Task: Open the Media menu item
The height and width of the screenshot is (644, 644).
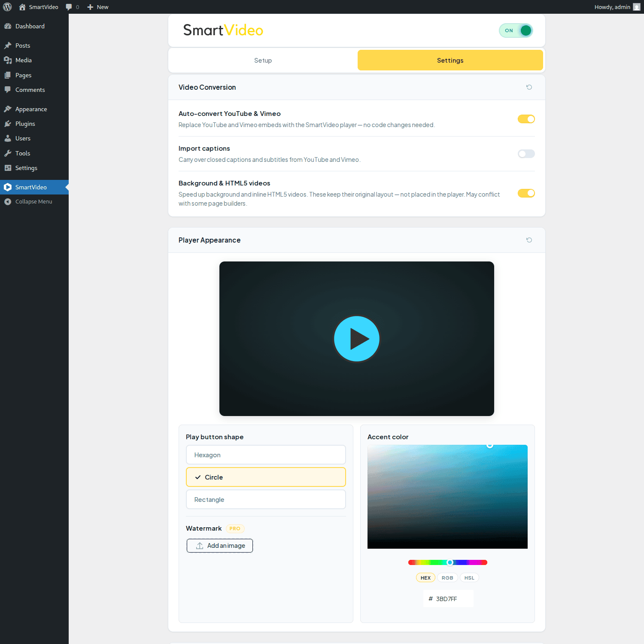Action: click(x=24, y=60)
